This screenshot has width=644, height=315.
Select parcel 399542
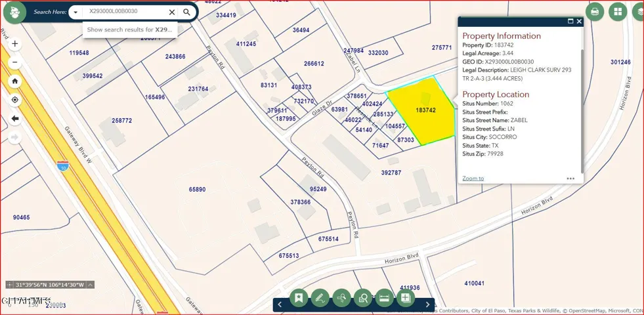93,76
